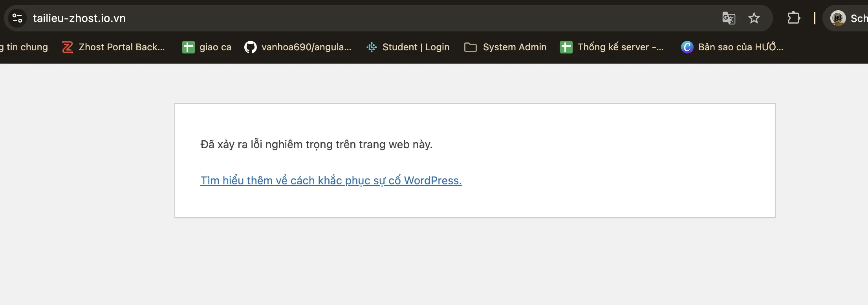
Task: Open the WordPress troubleshooting link
Action: point(331,180)
